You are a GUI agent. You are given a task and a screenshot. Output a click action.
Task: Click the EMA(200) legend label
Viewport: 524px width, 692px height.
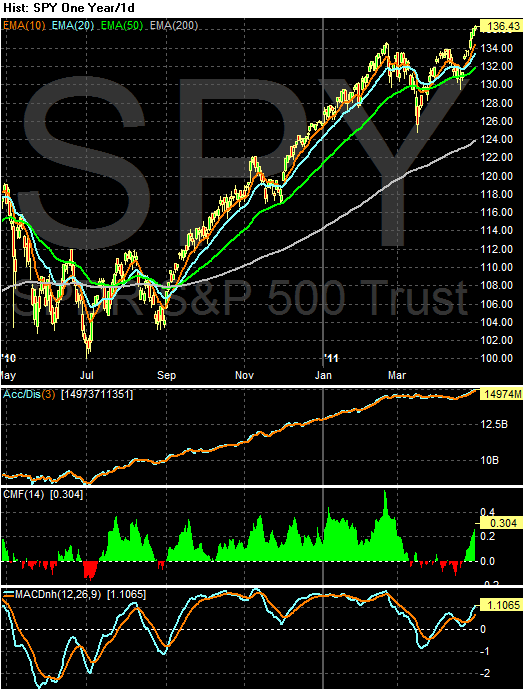click(174, 26)
